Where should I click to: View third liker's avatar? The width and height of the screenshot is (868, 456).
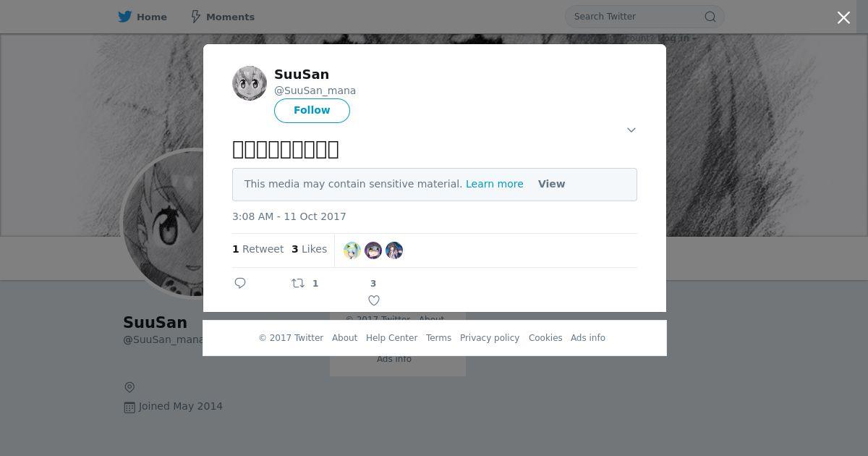coord(394,250)
